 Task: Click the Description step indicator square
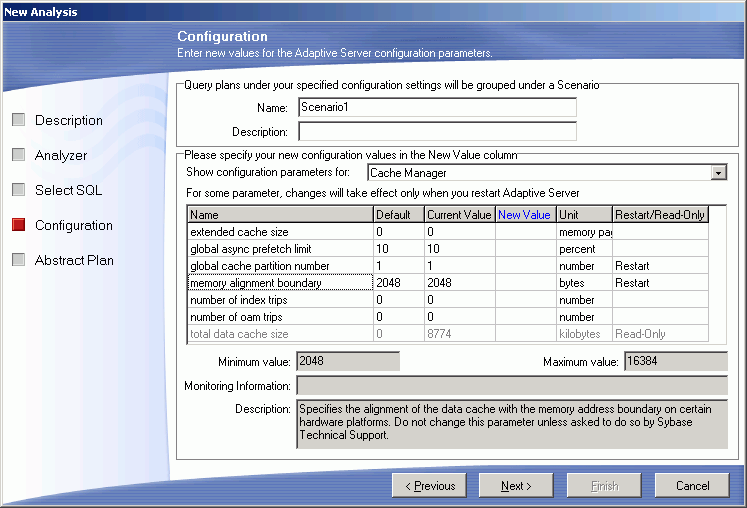[18, 120]
